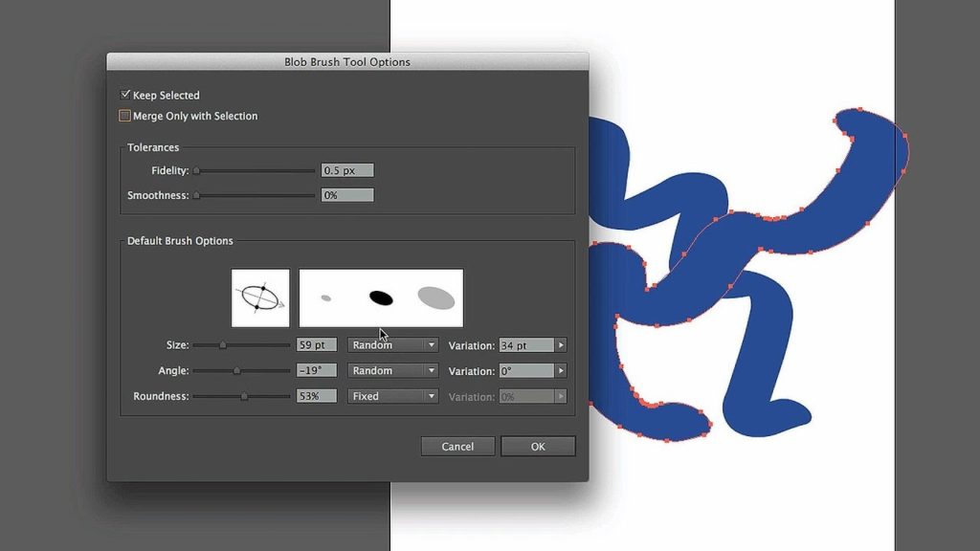Click the Angle slider handle

coord(237,370)
